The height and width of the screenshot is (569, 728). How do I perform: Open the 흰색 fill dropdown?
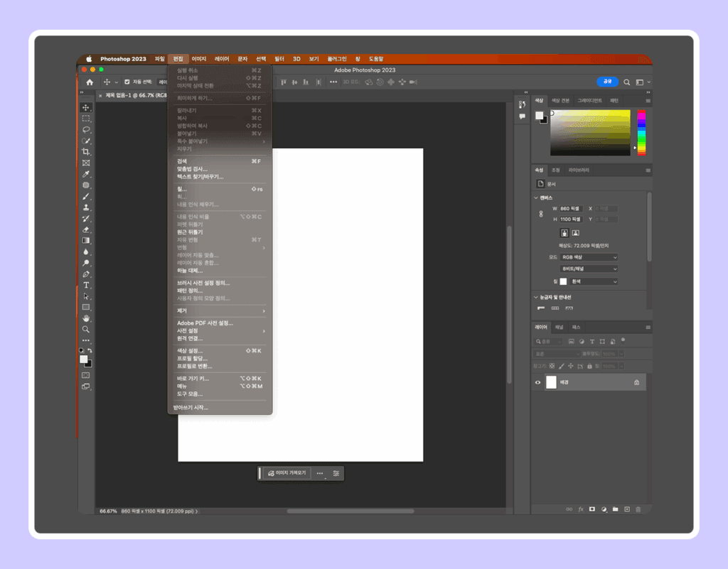[x=594, y=281]
